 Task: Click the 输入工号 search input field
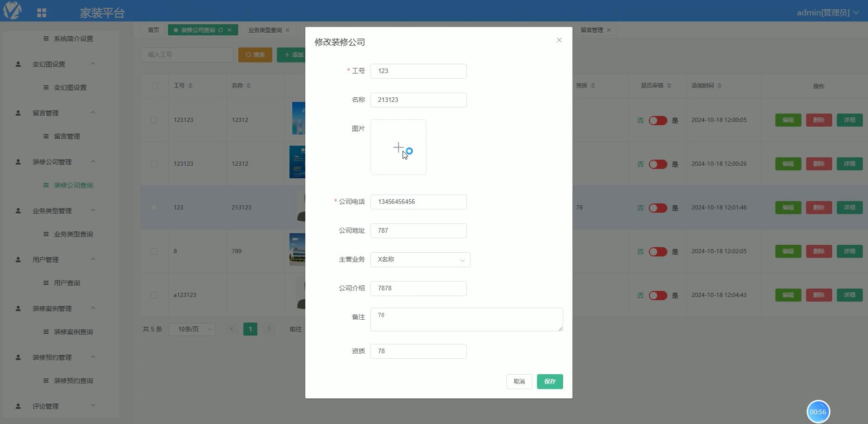[187, 54]
